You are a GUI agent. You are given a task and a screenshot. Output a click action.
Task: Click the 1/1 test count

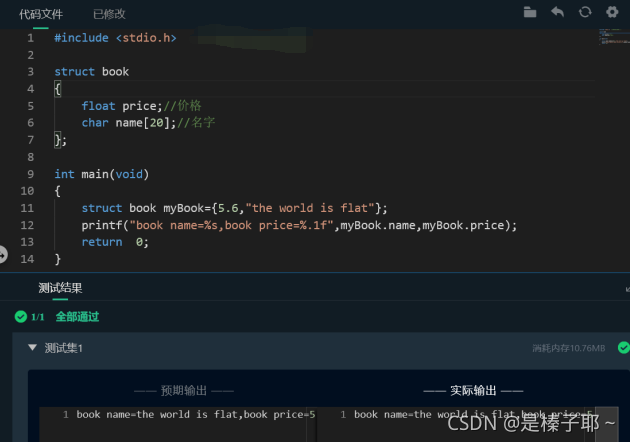(37, 317)
